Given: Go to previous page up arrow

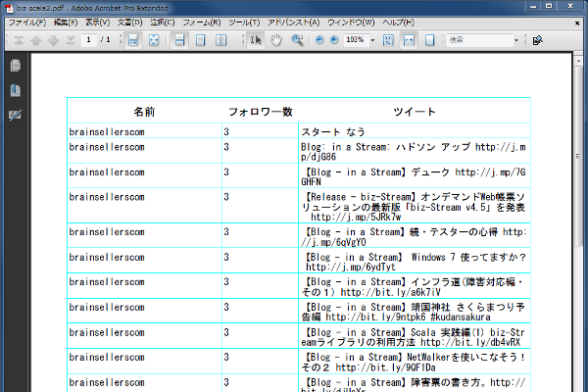Looking at the screenshot, I should point(35,40).
